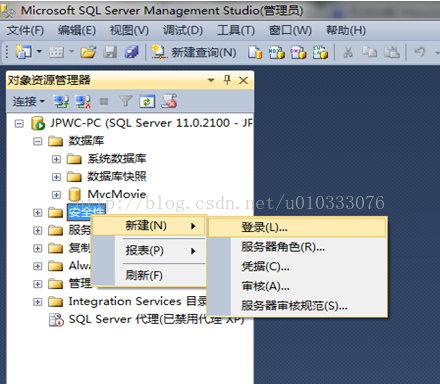Click the Copy icon in toolbar
This screenshot has height=384, width=440.
(370, 52)
